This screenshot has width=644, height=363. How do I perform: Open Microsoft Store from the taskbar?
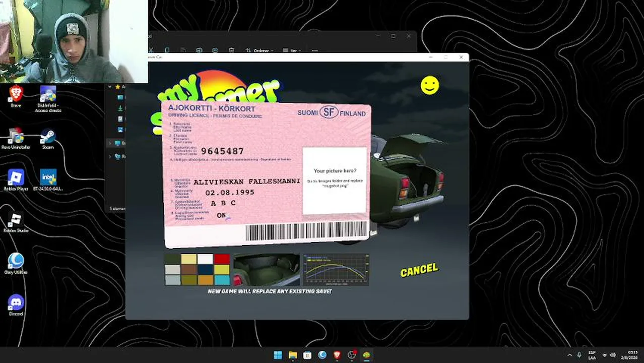point(307,355)
